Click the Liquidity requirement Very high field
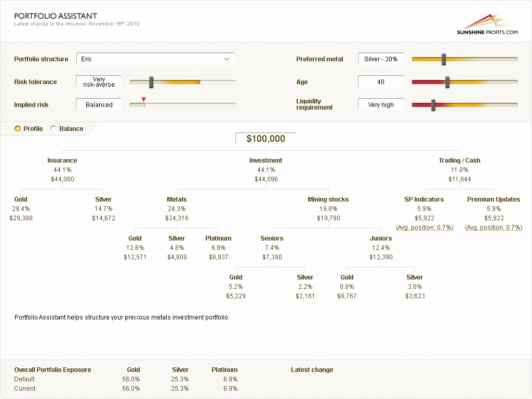The width and height of the screenshot is (532, 399). point(381,105)
